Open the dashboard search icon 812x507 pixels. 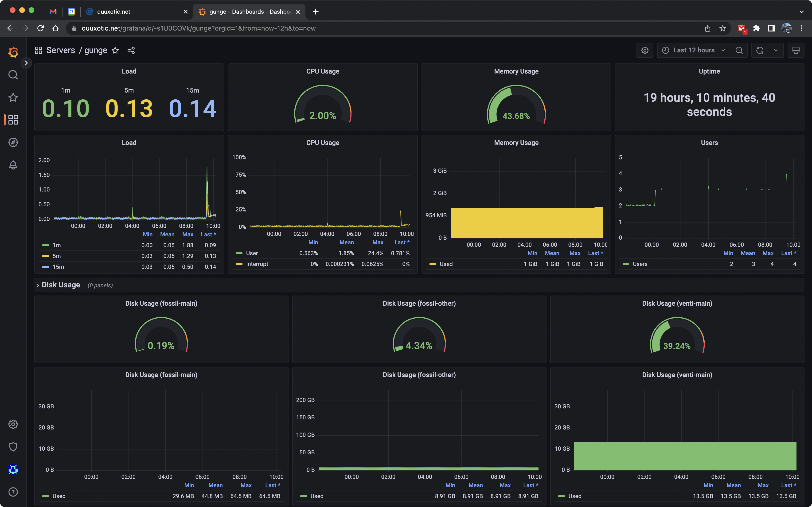[13, 74]
